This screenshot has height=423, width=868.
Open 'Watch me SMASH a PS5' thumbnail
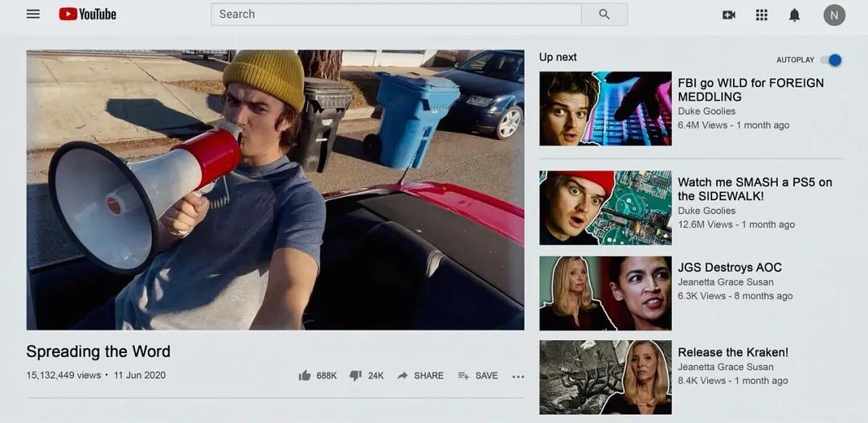605,207
